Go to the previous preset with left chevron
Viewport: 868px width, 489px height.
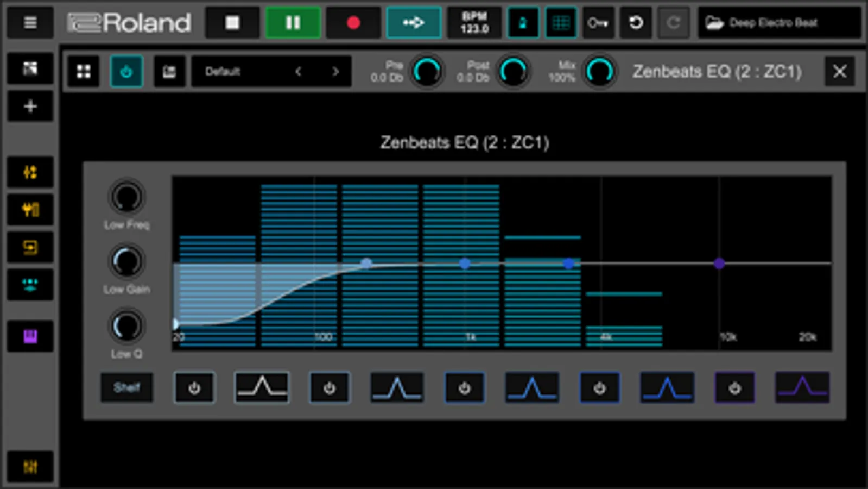point(298,71)
